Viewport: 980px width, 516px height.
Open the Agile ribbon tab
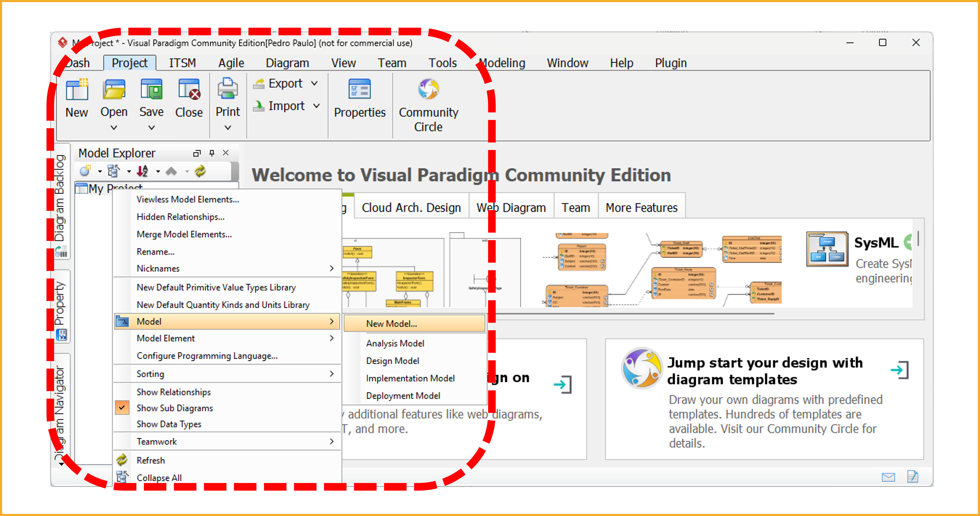231,63
